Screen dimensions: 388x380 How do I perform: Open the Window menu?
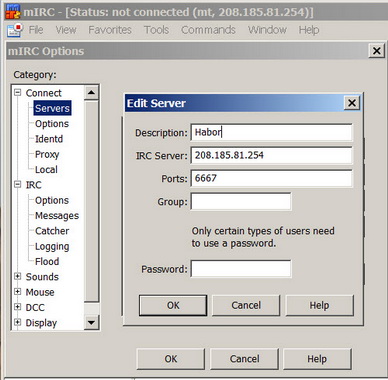click(267, 30)
